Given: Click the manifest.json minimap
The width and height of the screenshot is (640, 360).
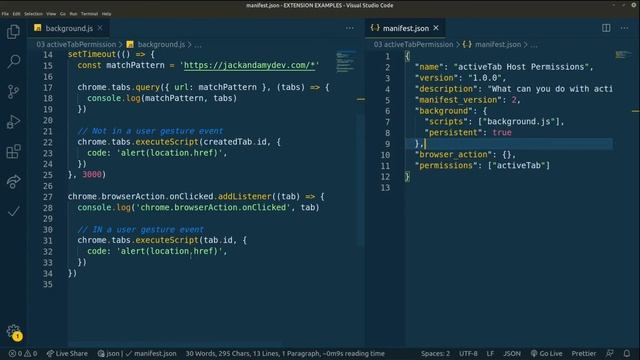Looking at the screenshot, I should click(x=623, y=55).
